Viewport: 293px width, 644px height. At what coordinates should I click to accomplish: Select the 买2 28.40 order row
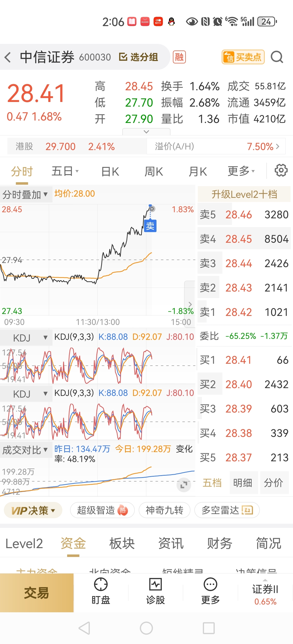point(244,384)
